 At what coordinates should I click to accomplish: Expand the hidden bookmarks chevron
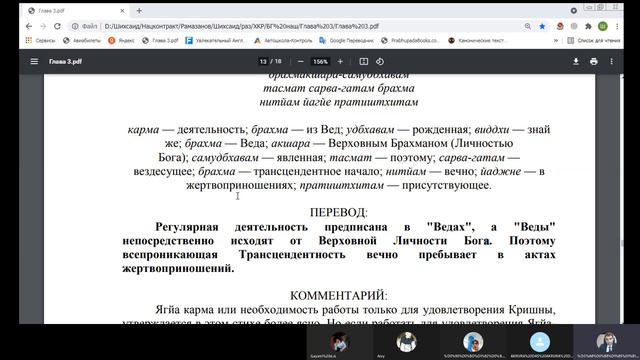tap(556, 40)
